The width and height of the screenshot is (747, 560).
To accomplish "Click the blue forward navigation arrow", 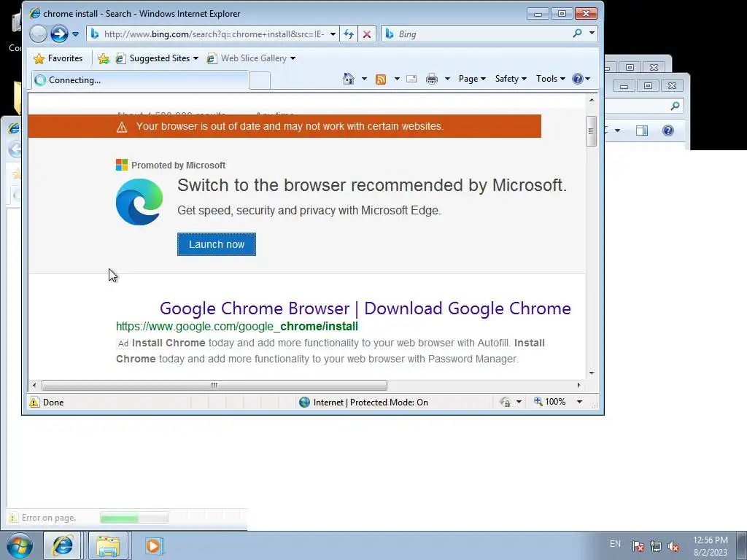I will click(x=59, y=34).
